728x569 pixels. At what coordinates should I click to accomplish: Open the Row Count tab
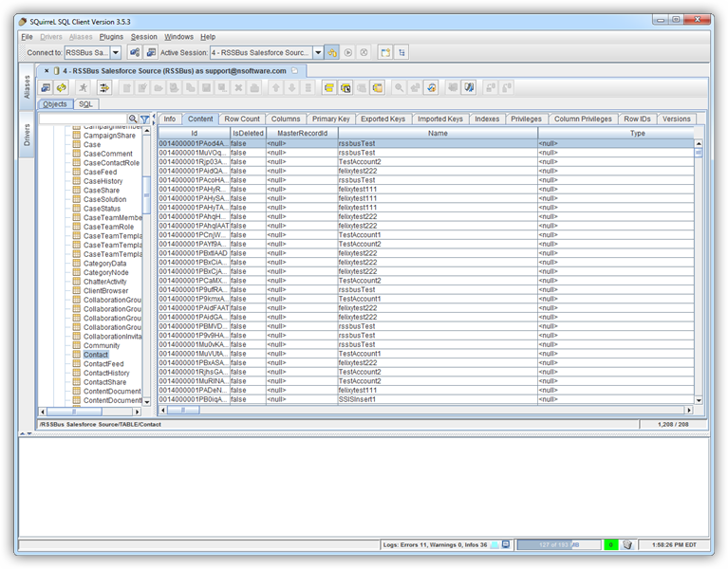(x=242, y=119)
